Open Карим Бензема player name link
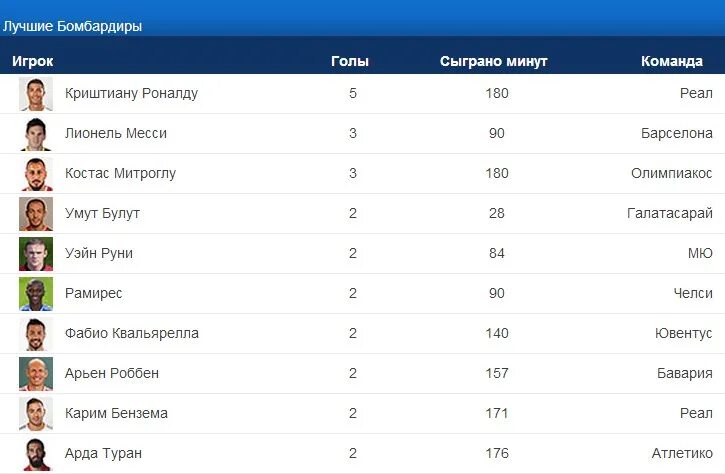 [116, 413]
